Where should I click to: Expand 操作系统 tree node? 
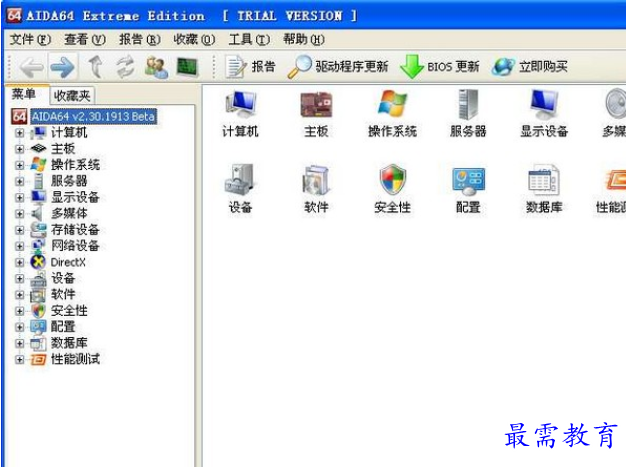[x=19, y=165]
